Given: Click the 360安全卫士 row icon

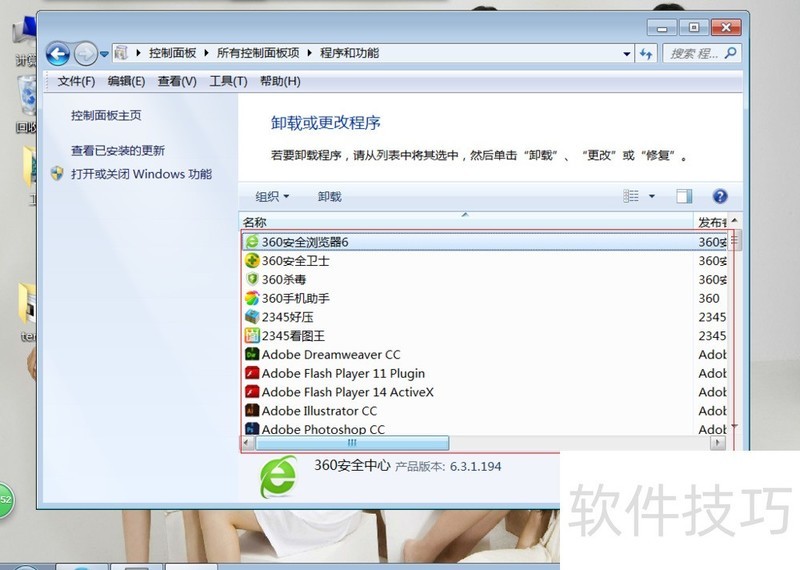Looking at the screenshot, I should coord(252,260).
